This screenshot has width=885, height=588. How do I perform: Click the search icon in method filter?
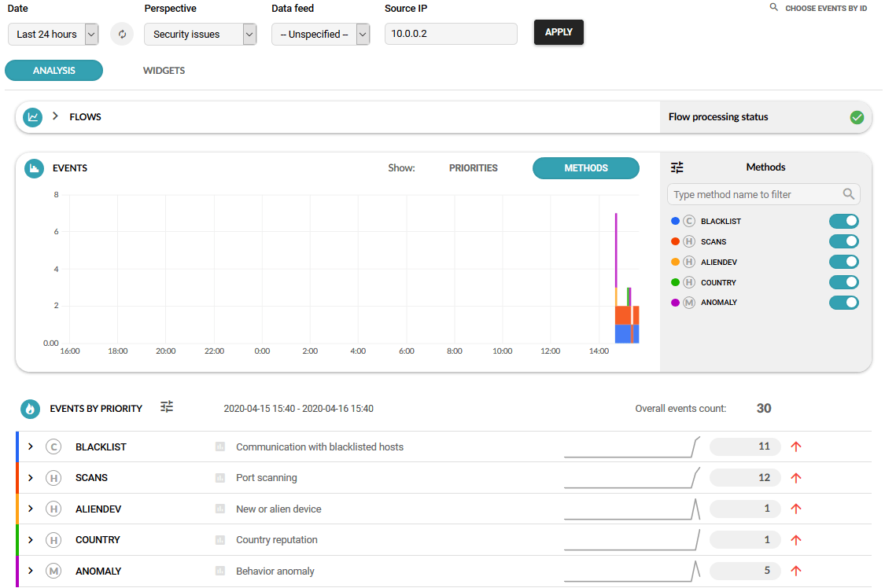(x=848, y=194)
